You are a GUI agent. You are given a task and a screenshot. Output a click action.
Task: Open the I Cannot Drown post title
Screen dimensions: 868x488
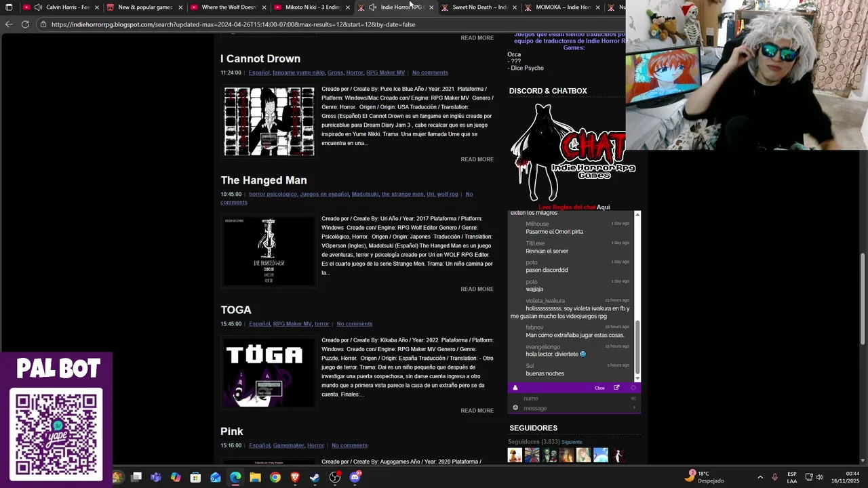click(260, 59)
